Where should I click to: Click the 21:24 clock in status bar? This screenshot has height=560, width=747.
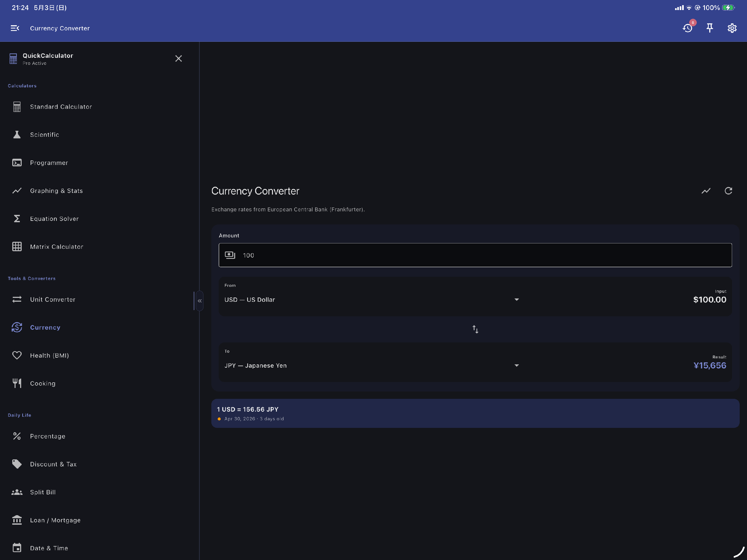[x=20, y=8]
